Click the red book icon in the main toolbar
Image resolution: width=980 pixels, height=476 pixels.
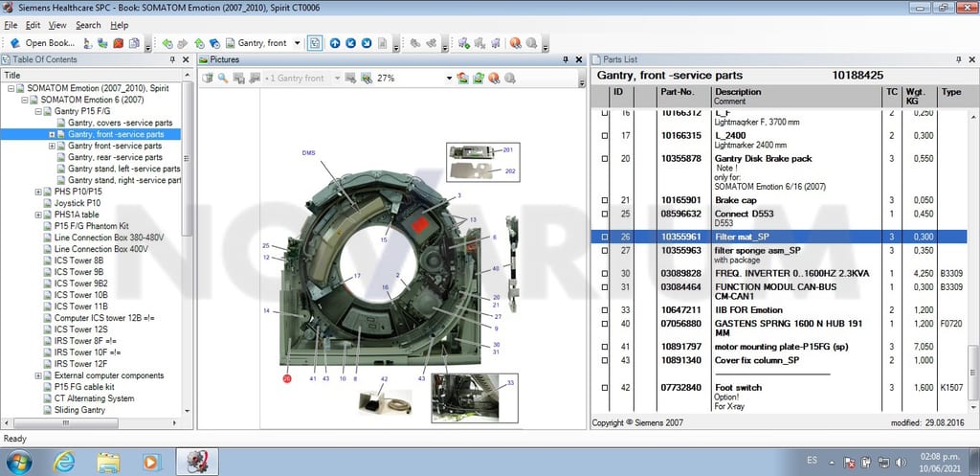pos(118,43)
